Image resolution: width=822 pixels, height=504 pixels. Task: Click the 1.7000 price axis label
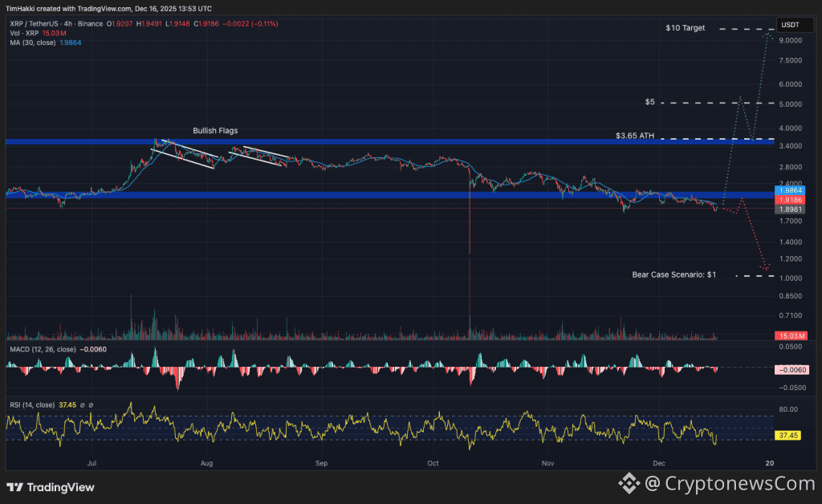[791, 221]
